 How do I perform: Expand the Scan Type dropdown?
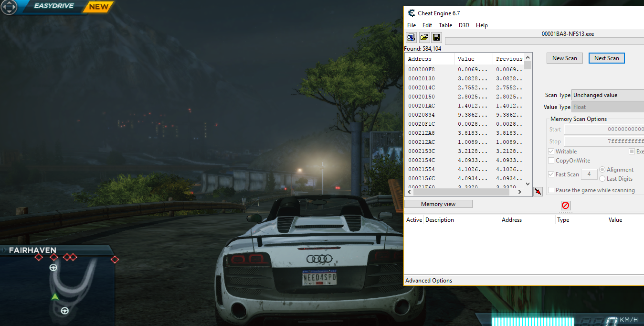608,95
